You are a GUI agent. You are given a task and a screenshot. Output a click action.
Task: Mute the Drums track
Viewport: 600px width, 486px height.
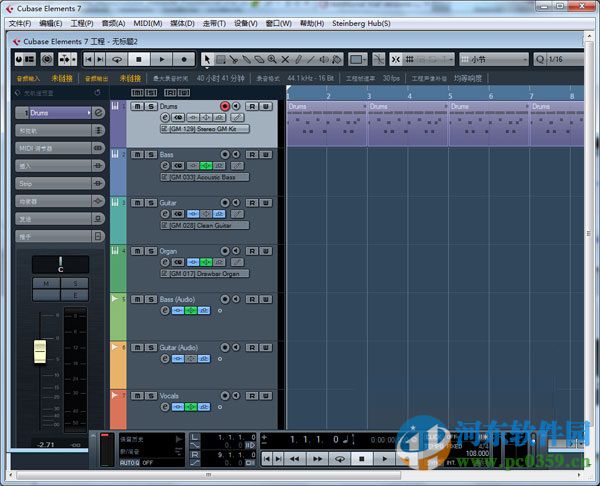click(137, 106)
